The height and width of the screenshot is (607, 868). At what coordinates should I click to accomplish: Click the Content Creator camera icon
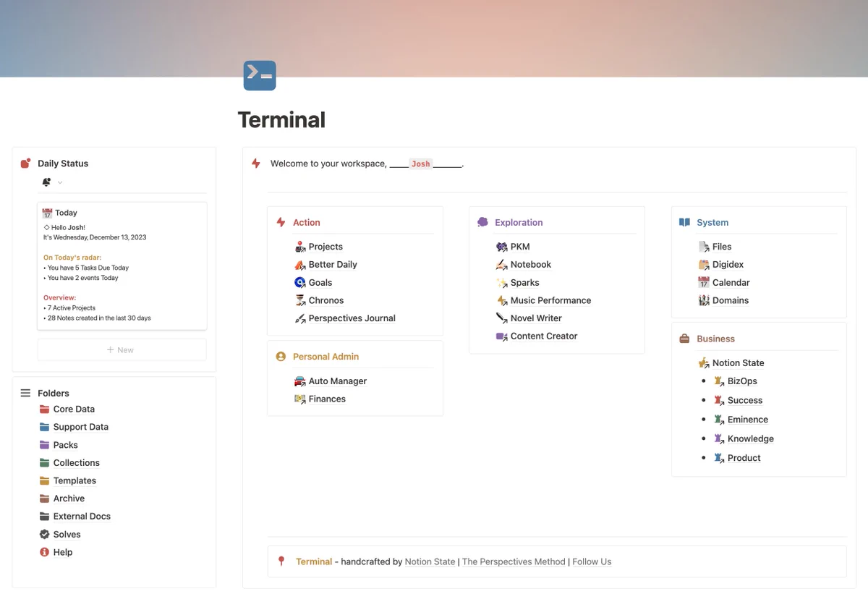coord(502,336)
